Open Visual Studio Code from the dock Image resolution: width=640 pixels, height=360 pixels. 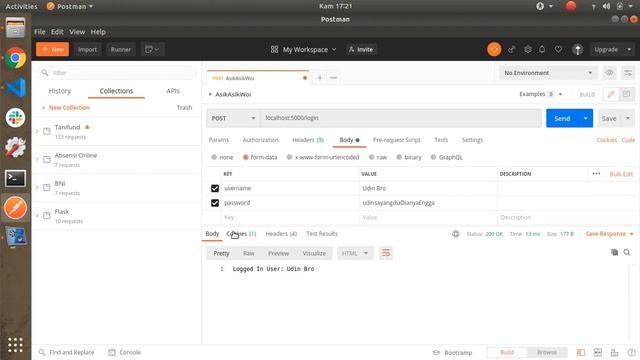(16, 88)
